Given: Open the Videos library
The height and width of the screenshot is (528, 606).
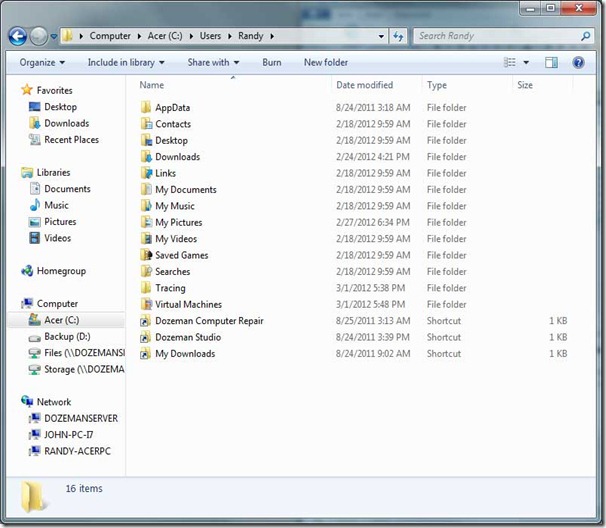Looking at the screenshot, I should click(x=57, y=238).
